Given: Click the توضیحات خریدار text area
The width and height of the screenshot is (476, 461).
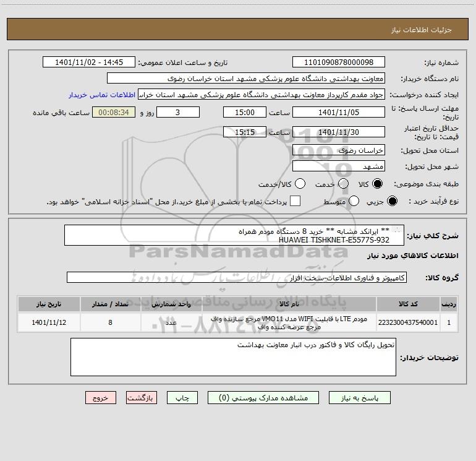Looking at the screenshot, I should 233,357.
